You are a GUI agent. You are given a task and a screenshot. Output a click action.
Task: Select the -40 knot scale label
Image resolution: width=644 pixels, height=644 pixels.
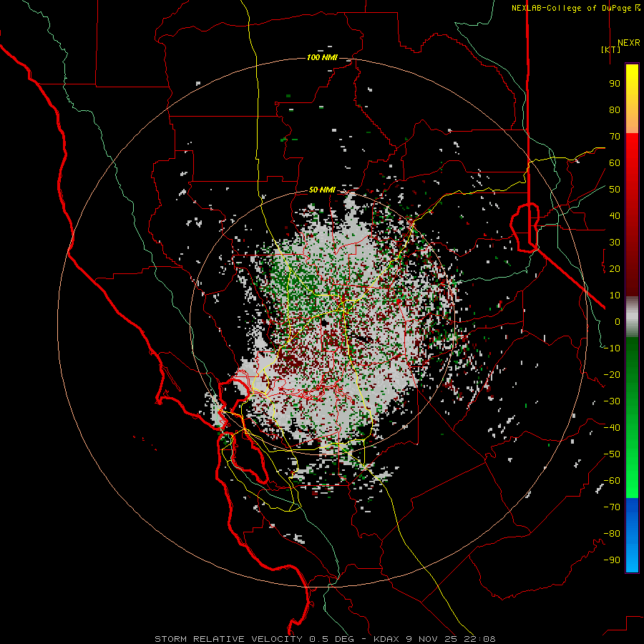pos(612,428)
